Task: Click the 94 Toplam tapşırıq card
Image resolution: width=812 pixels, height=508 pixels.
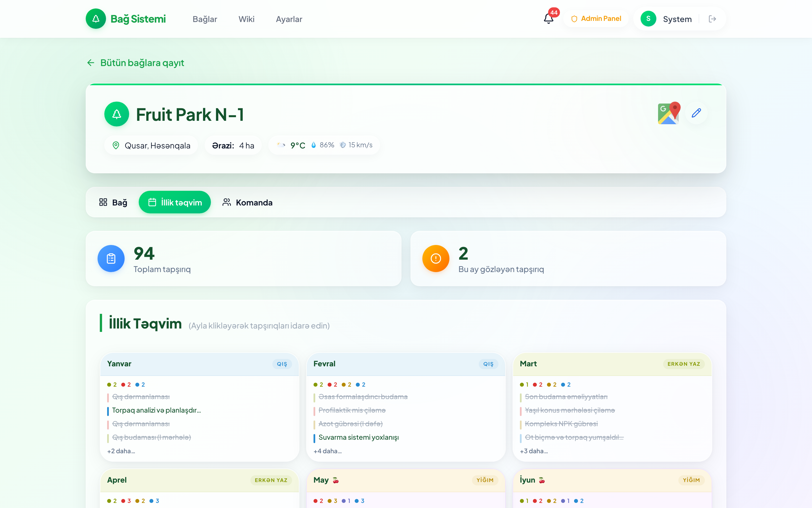Action: 244,258
